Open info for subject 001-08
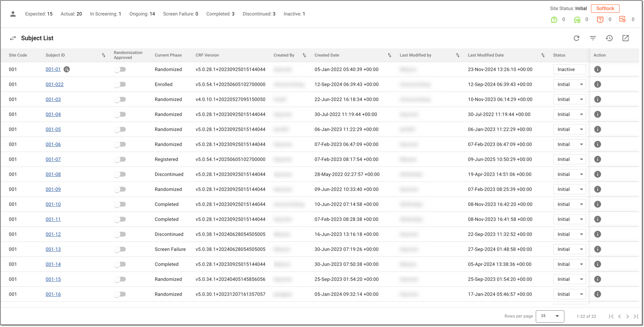The width and height of the screenshot is (644, 327). (598, 174)
